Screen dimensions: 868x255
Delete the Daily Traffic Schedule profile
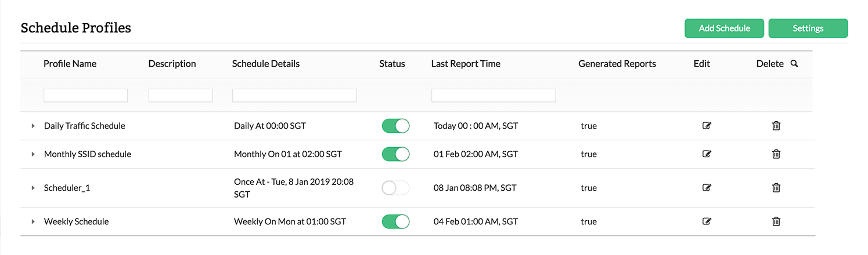(x=776, y=126)
